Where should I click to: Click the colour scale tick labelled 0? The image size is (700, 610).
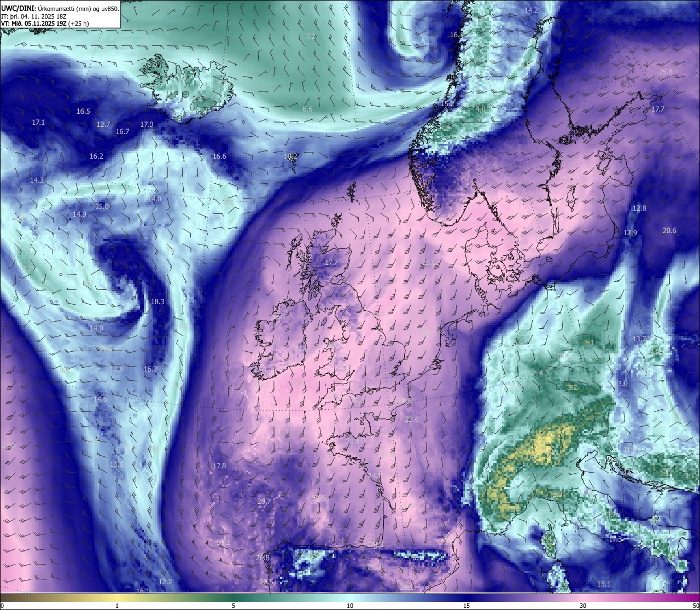2,606
